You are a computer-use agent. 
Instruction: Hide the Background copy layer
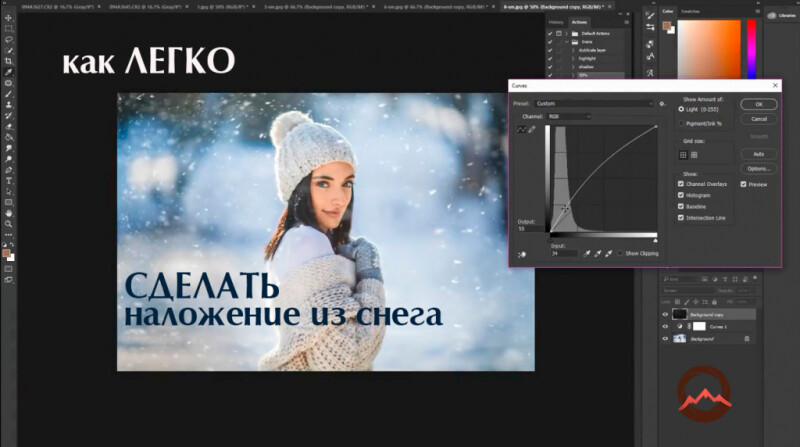point(665,314)
